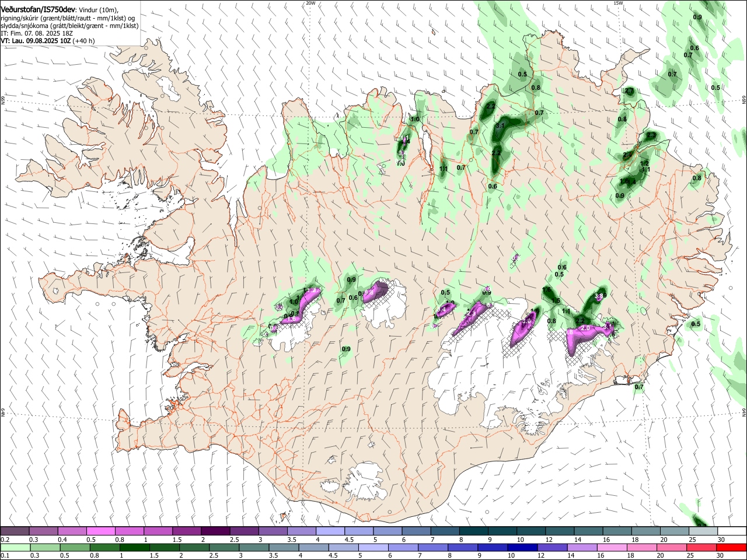This screenshot has width=747, height=560.
Task: Pick the lower scale swatch between 3.5 and 4
Action: (x=284, y=548)
